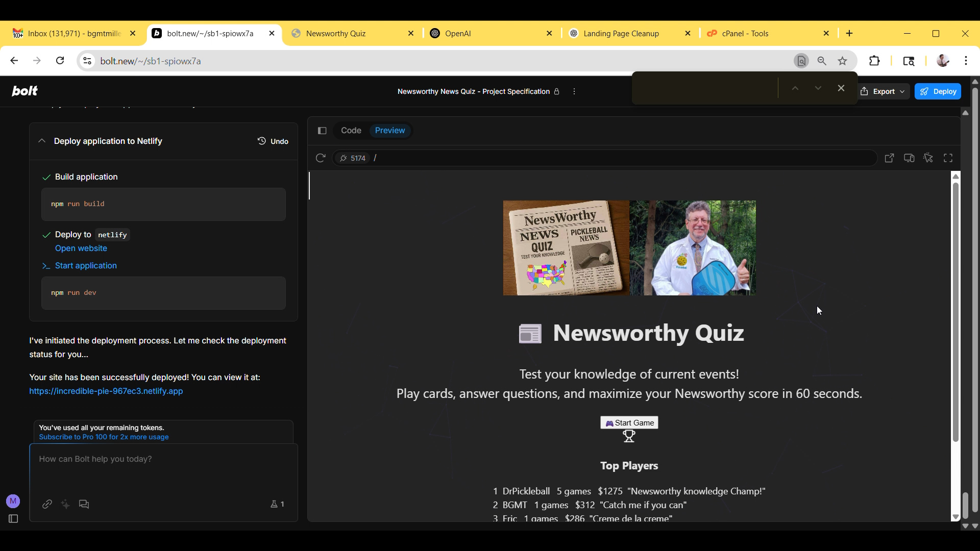Open the Export dropdown

coord(883,91)
